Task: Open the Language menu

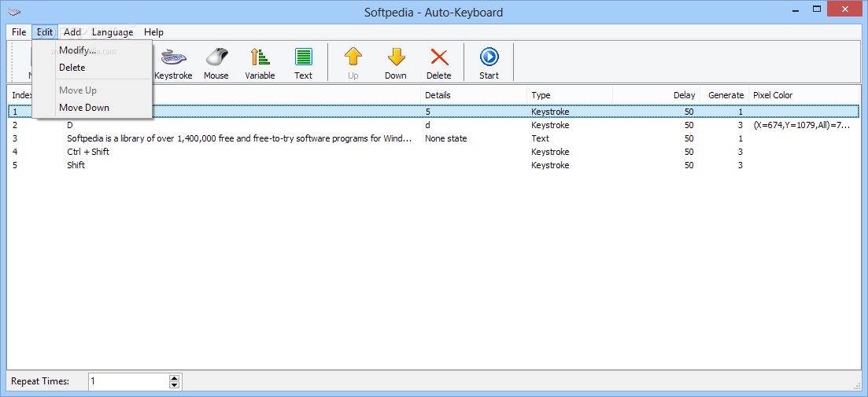Action: 113,32
